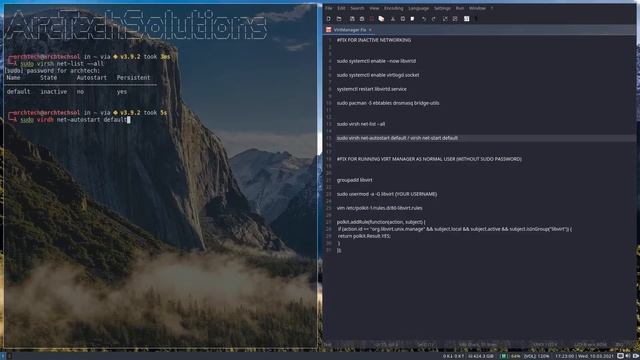Close the VirtManager Fix tab with its x
This screenshot has height=360, width=640.
tap(370, 30)
